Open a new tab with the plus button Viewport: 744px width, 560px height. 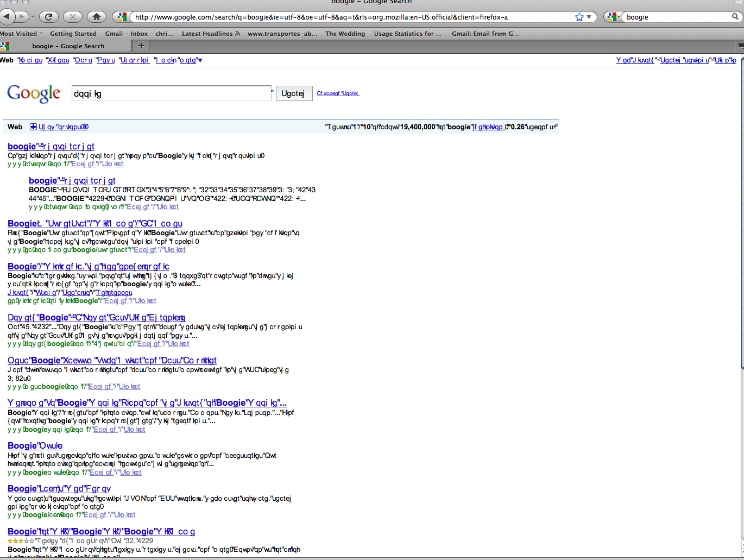(x=141, y=46)
